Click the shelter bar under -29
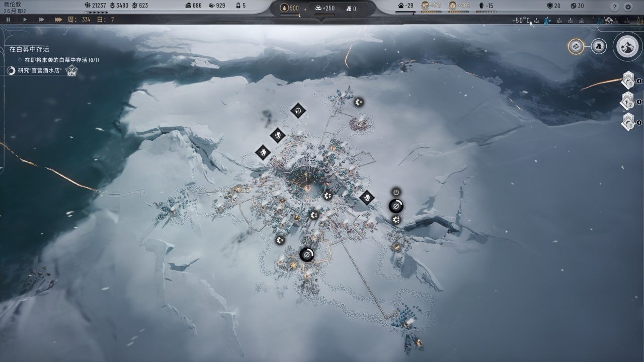Screen dimensions: 644x362 pyautogui.click(x=406, y=12)
